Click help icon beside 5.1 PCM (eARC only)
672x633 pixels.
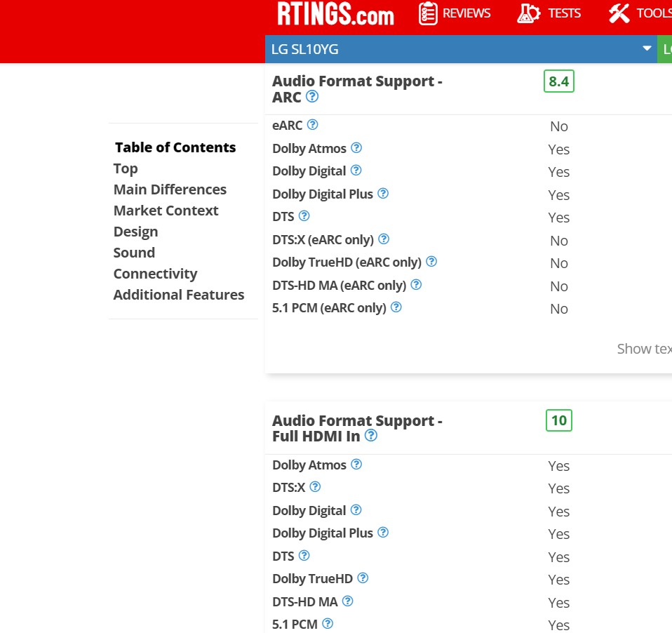pyautogui.click(x=396, y=307)
